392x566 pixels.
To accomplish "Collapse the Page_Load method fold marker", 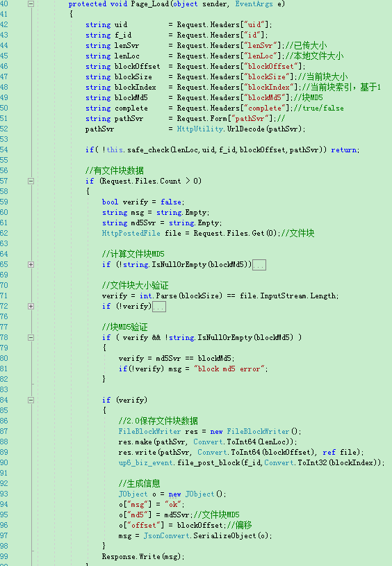I will (x=31, y=4).
